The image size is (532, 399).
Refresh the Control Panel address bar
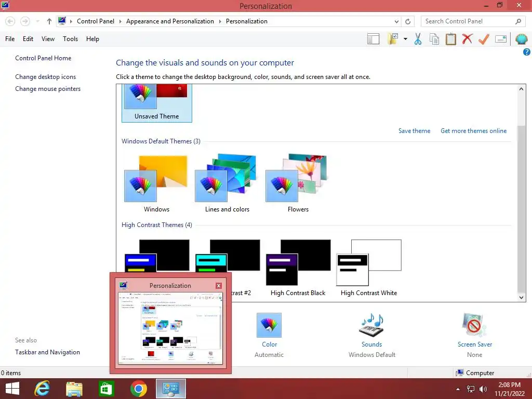coord(408,21)
